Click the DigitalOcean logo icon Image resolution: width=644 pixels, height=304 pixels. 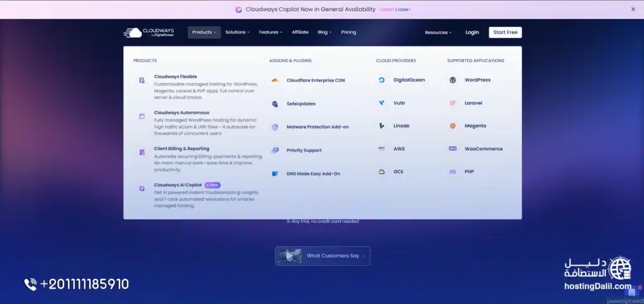pos(382,80)
